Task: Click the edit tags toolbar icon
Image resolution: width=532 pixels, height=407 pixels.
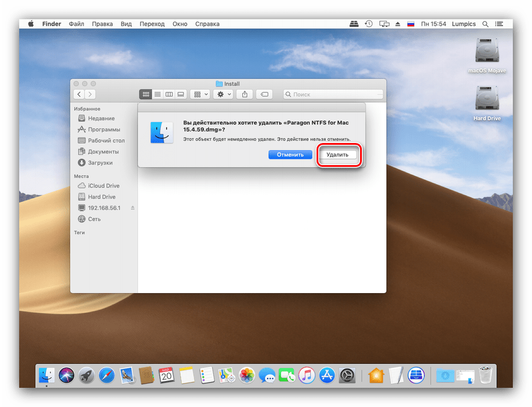Action: click(x=264, y=94)
